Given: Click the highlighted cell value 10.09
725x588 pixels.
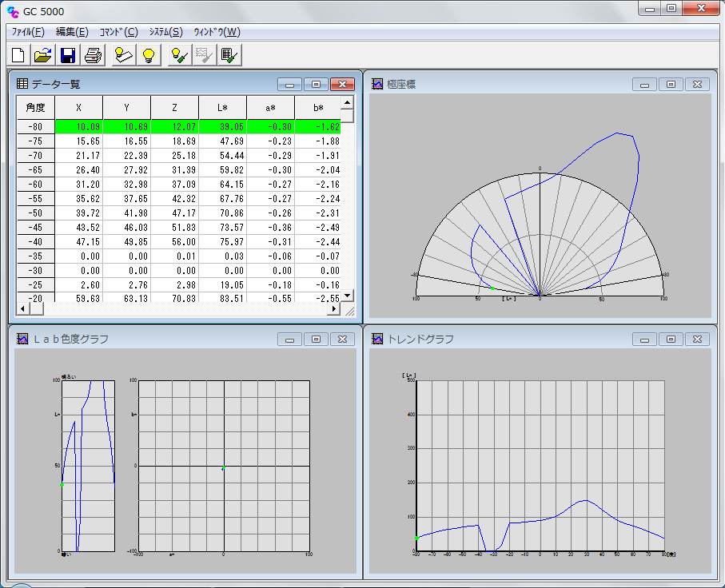Looking at the screenshot, I should coord(78,127).
